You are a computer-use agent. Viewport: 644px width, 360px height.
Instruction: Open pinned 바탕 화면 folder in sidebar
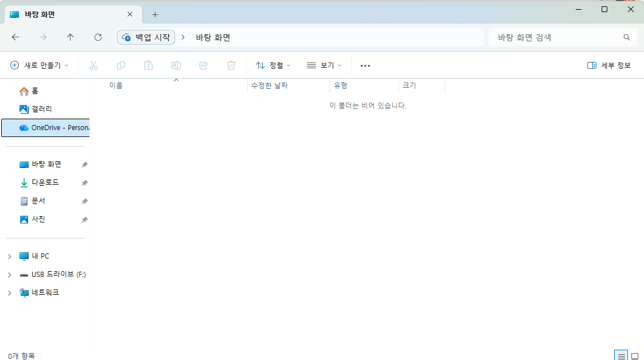[x=41, y=164]
